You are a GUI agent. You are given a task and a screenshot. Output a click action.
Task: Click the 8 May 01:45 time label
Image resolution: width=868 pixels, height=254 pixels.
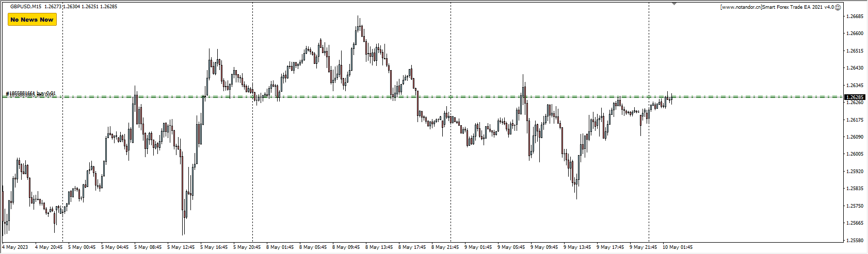click(x=280, y=247)
